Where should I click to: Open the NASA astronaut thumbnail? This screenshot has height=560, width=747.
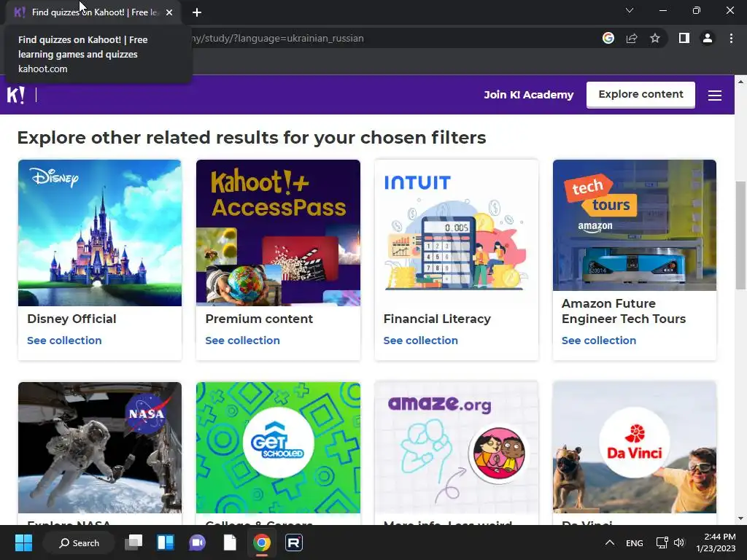(x=99, y=448)
